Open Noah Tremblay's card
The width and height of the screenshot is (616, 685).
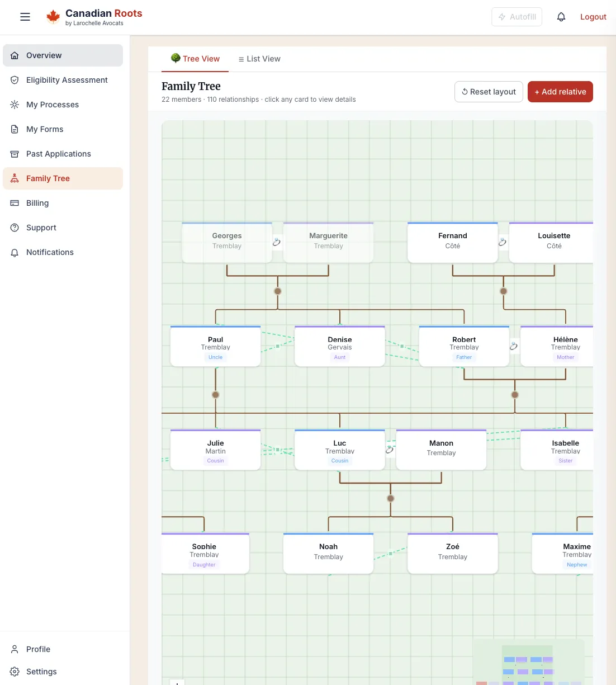pyautogui.click(x=329, y=554)
